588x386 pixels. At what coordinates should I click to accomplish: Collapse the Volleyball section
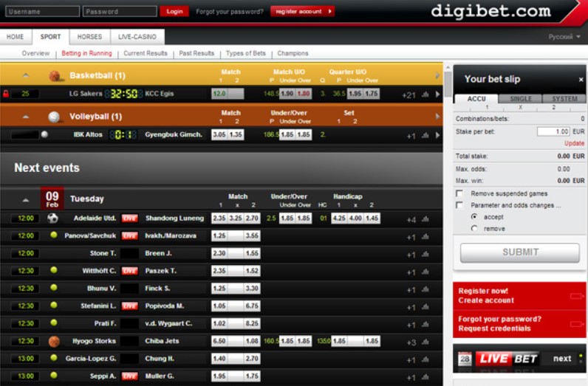coord(26,117)
